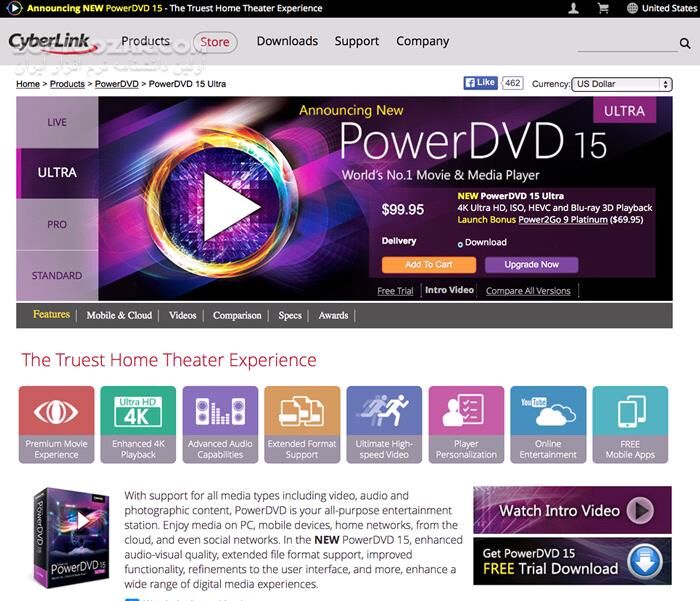Go to Home breadcrumb link

pos(28,84)
